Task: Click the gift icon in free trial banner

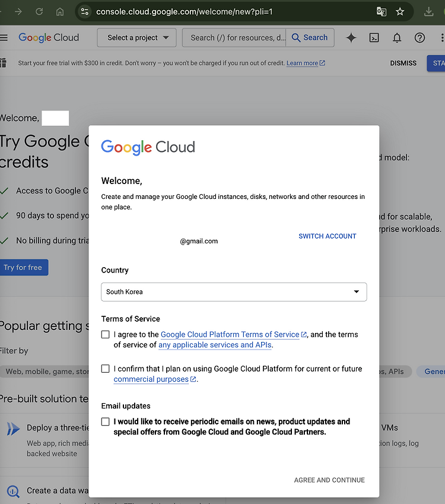Action: [x=3, y=63]
